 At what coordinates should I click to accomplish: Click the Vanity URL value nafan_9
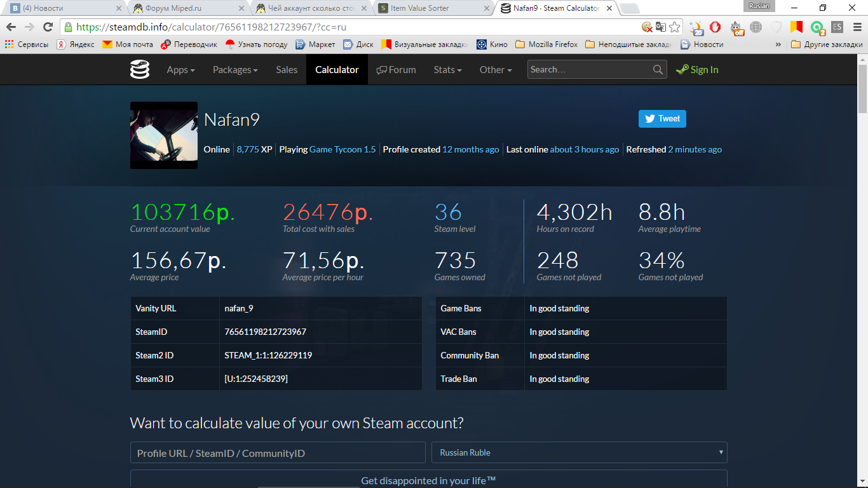point(239,308)
